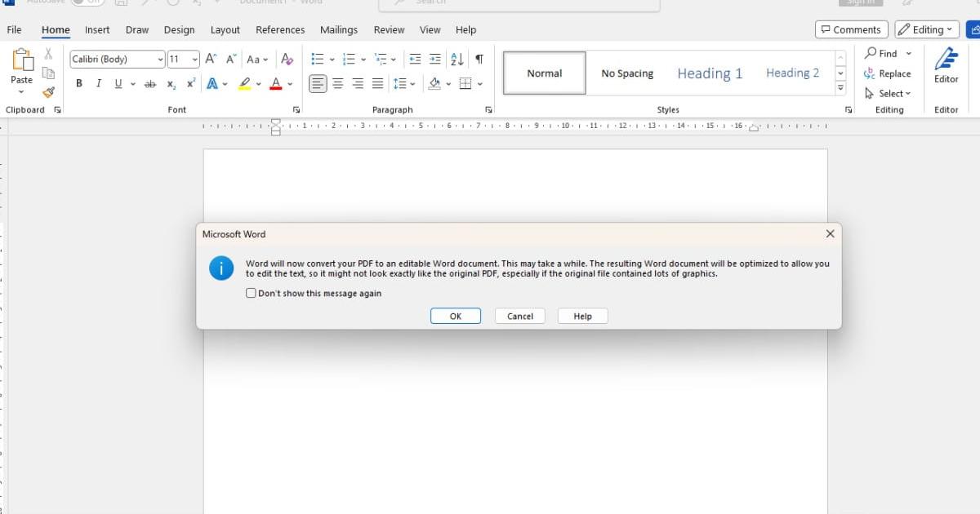Apply the Heading 1 style

coord(709,73)
